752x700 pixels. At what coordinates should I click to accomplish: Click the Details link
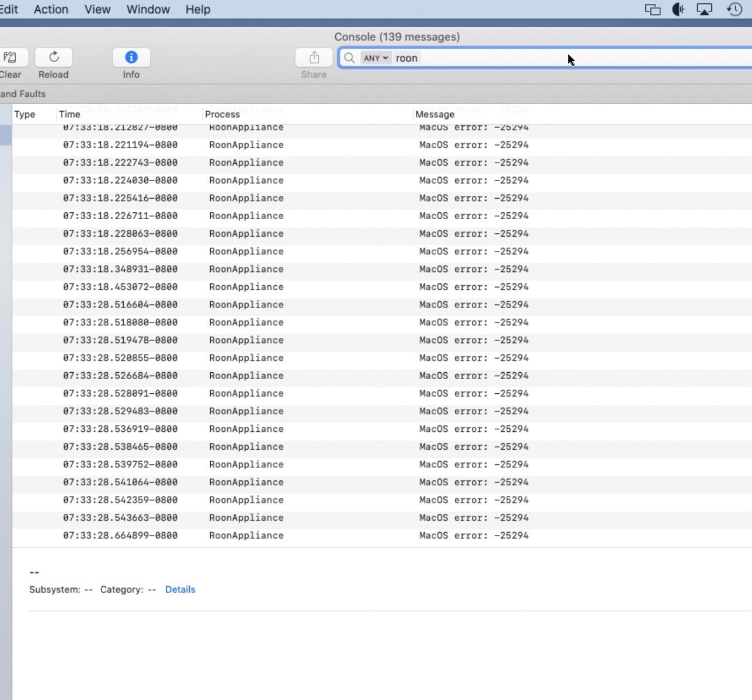pos(180,589)
